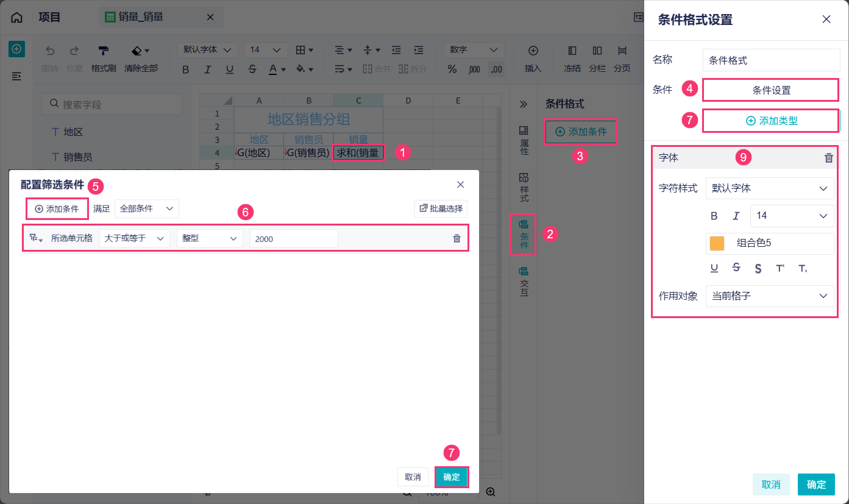Select the 销量_销量 document tab
The width and height of the screenshot is (849, 504).
(x=161, y=17)
